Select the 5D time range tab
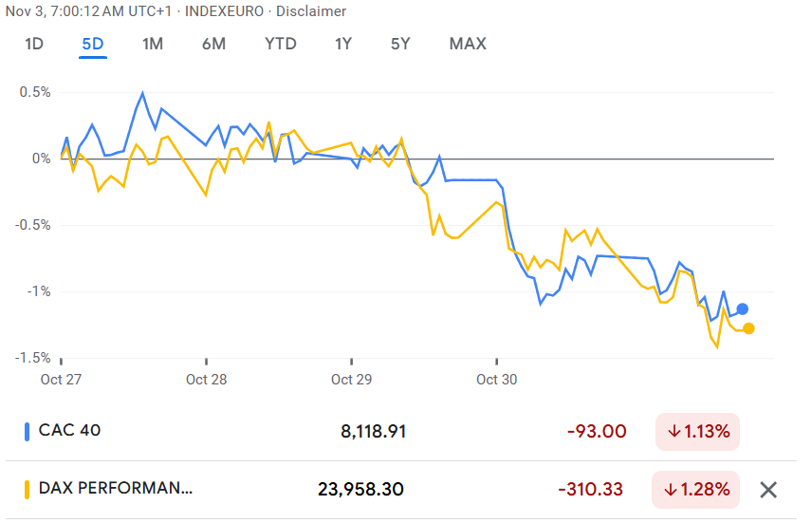The width and height of the screenshot is (812, 523). coord(93,44)
